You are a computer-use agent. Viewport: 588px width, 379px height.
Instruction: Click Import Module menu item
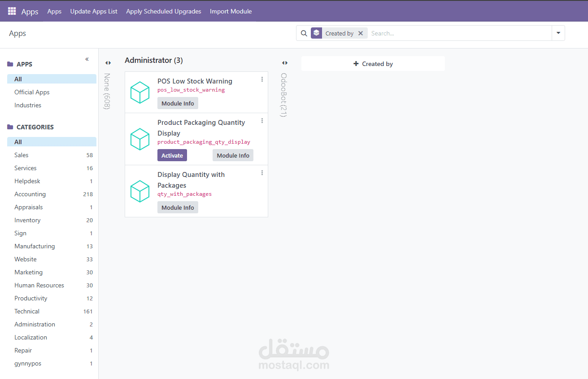[231, 11]
